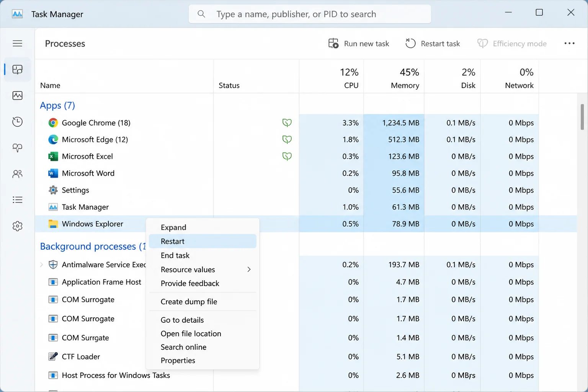Choose Open file location
This screenshot has height=392, width=588.
203,333
